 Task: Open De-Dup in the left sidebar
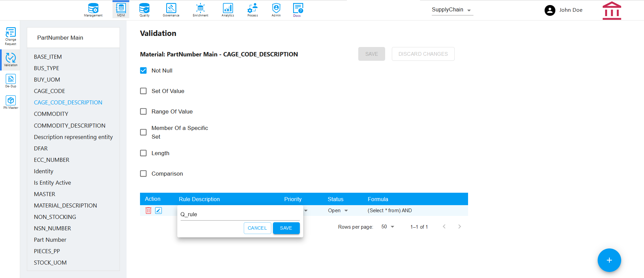click(11, 81)
